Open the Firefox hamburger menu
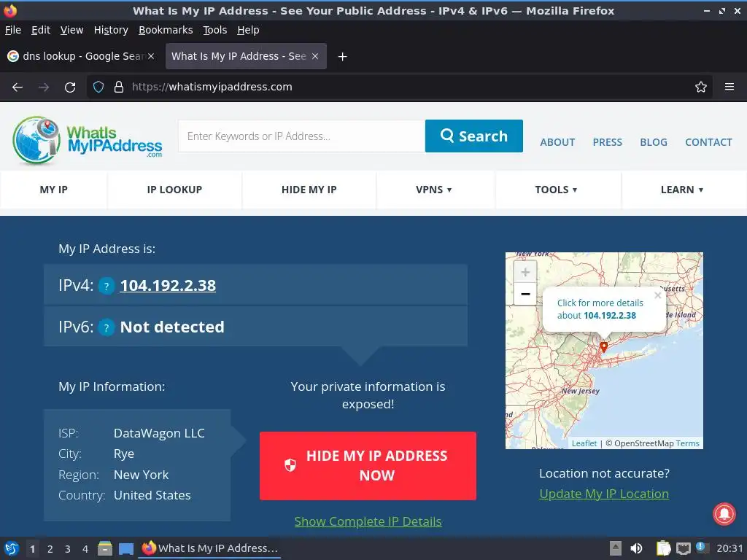The width and height of the screenshot is (747, 560). click(x=729, y=87)
